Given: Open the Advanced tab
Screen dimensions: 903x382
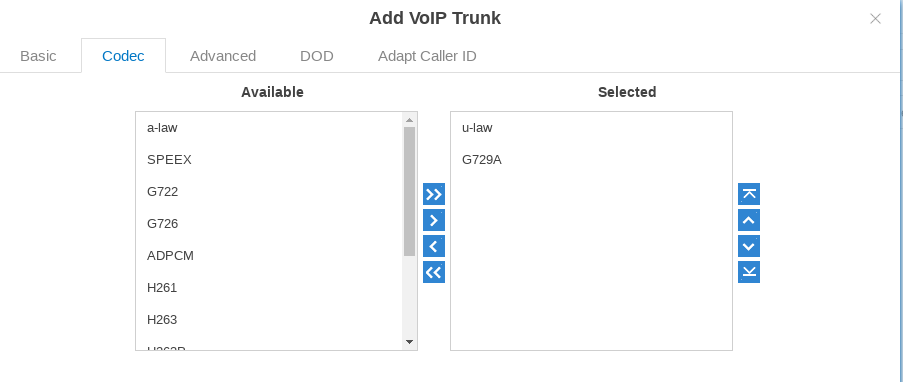Looking at the screenshot, I should (223, 56).
